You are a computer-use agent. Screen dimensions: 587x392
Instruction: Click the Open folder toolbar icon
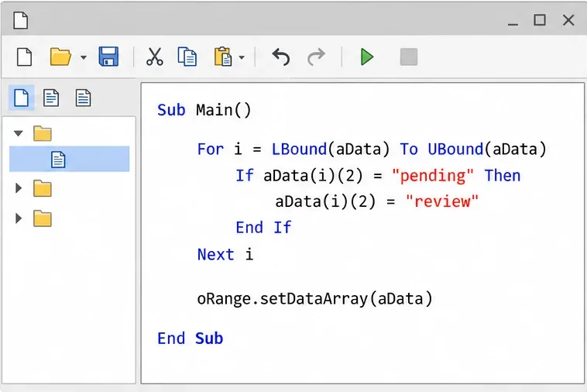coord(60,57)
